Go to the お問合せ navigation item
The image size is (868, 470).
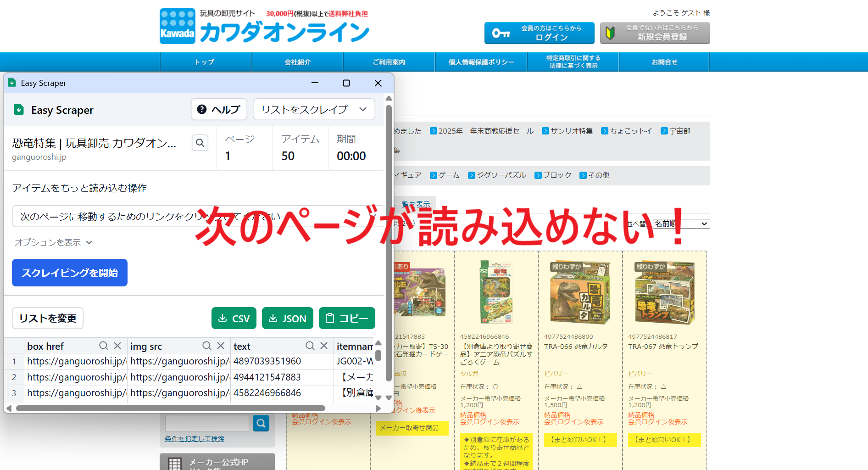click(664, 62)
